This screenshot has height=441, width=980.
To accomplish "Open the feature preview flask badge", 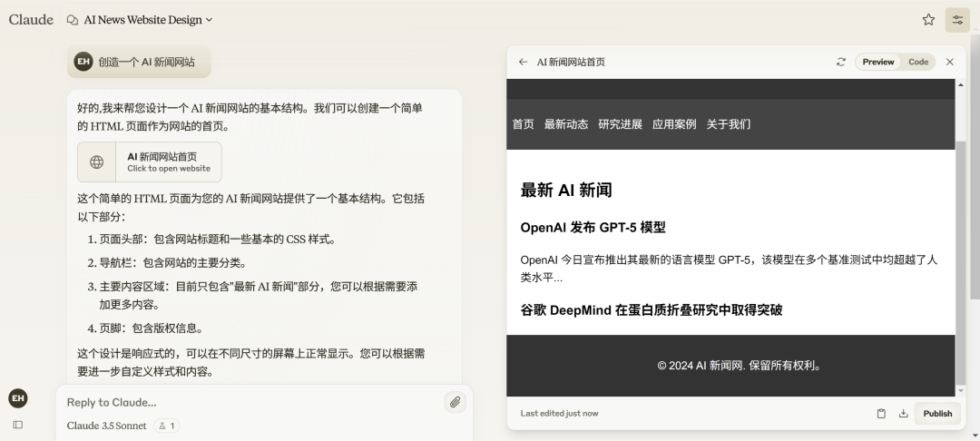I will tap(166, 426).
